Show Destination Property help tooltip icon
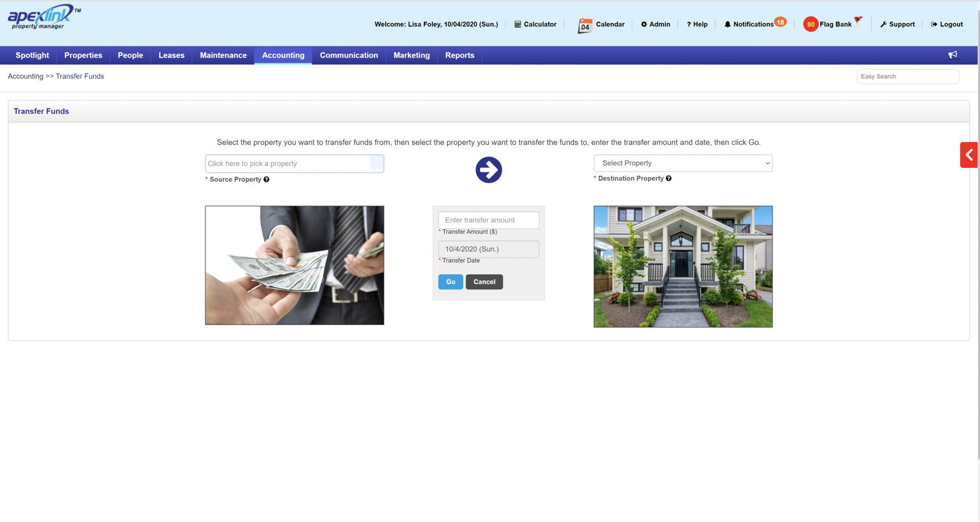The width and height of the screenshot is (980, 522). (x=668, y=178)
